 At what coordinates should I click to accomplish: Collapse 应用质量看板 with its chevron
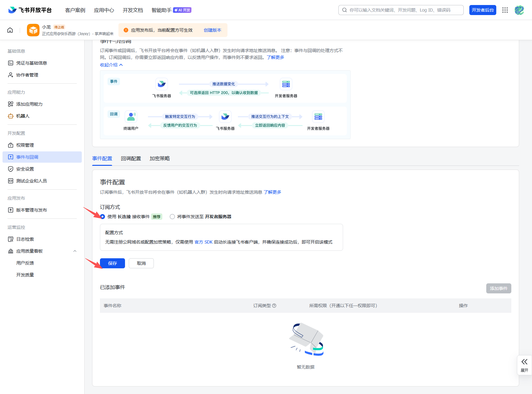[x=75, y=251]
